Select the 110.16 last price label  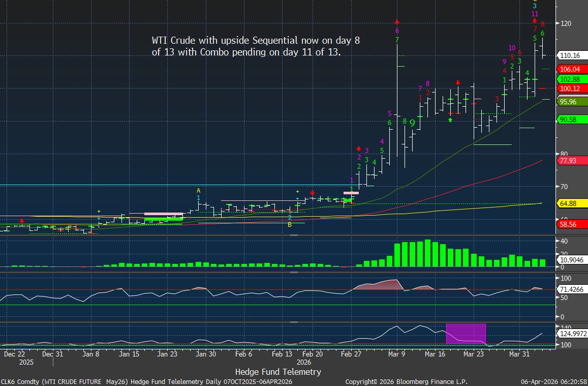point(570,56)
